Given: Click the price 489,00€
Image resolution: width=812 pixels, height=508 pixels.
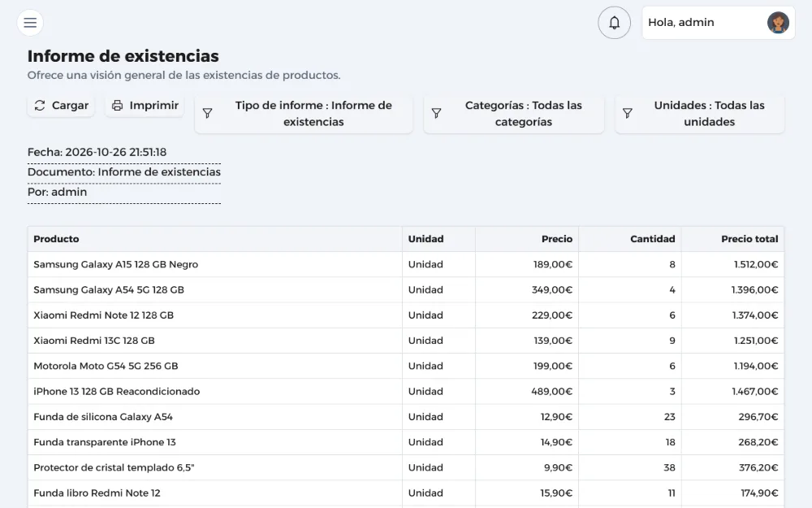Looking at the screenshot, I should point(551,392).
